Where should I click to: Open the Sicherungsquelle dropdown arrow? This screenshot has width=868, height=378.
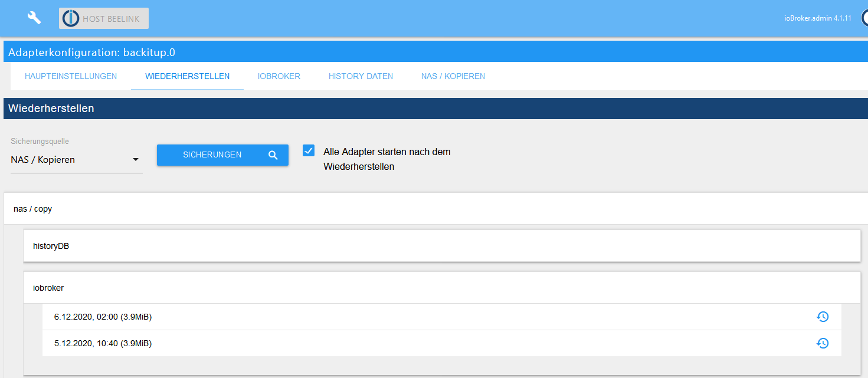pos(136,160)
